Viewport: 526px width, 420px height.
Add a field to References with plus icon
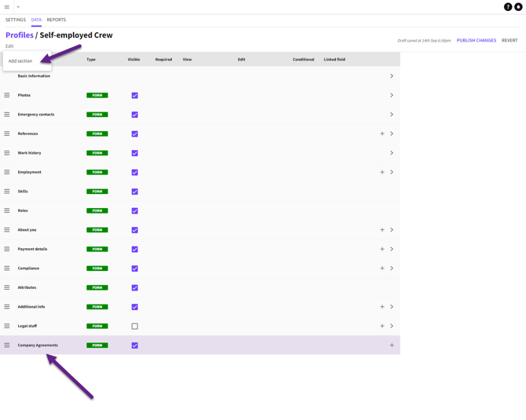382,133
